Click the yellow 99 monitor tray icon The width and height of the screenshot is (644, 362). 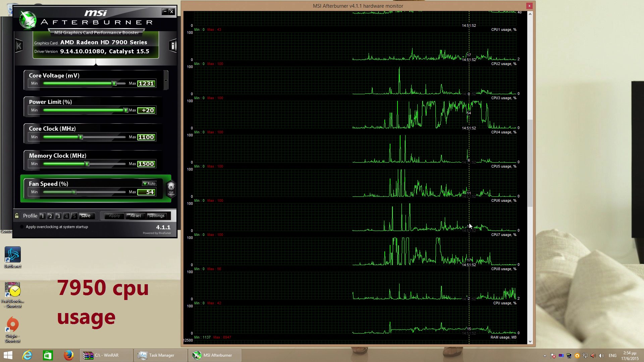[569, 356]
